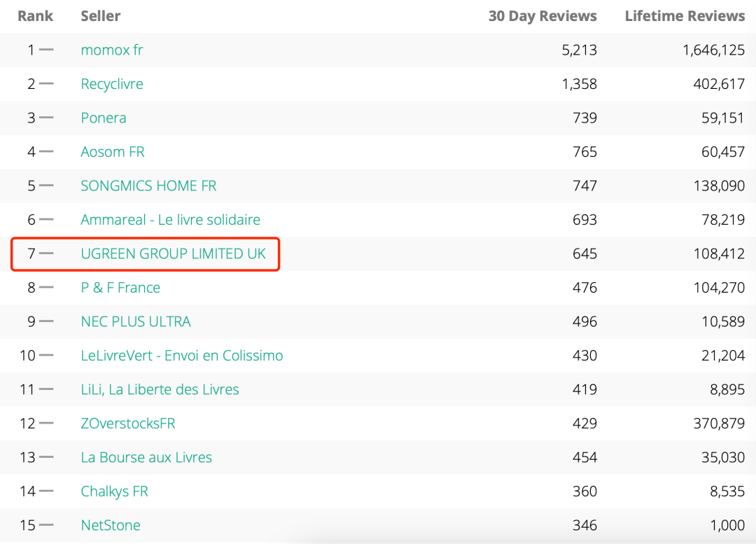Click the Seller column header
The image size is (756, 544).
click(101, 16)
